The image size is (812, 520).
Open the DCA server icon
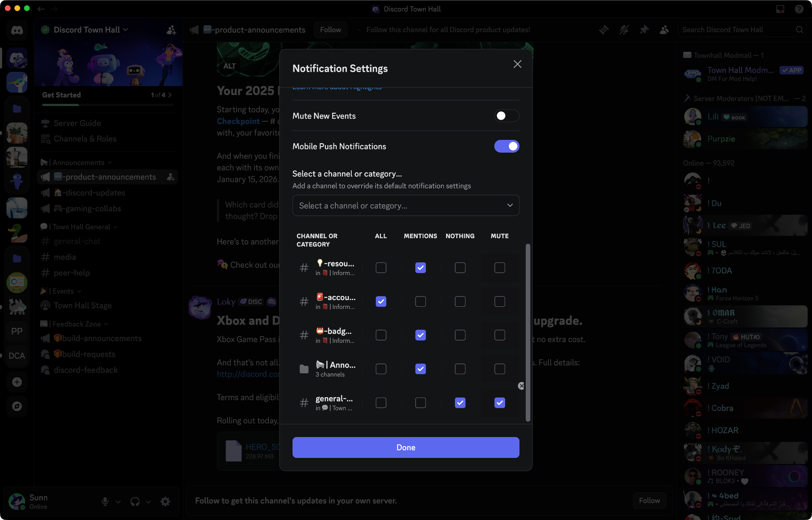pos(17,356)
